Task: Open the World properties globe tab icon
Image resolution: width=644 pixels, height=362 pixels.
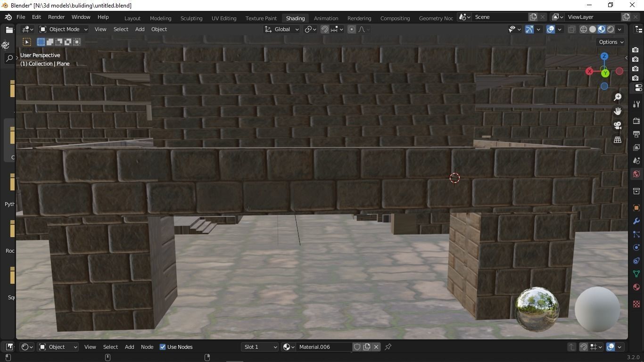Action: [x=636, y=174]
